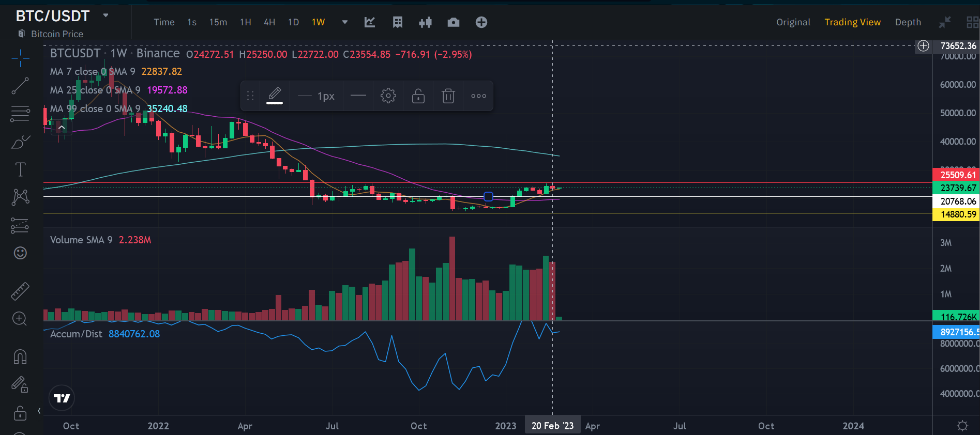
Task: Expand the more time intervals dropdown
Action: click(x=345, y=22)
